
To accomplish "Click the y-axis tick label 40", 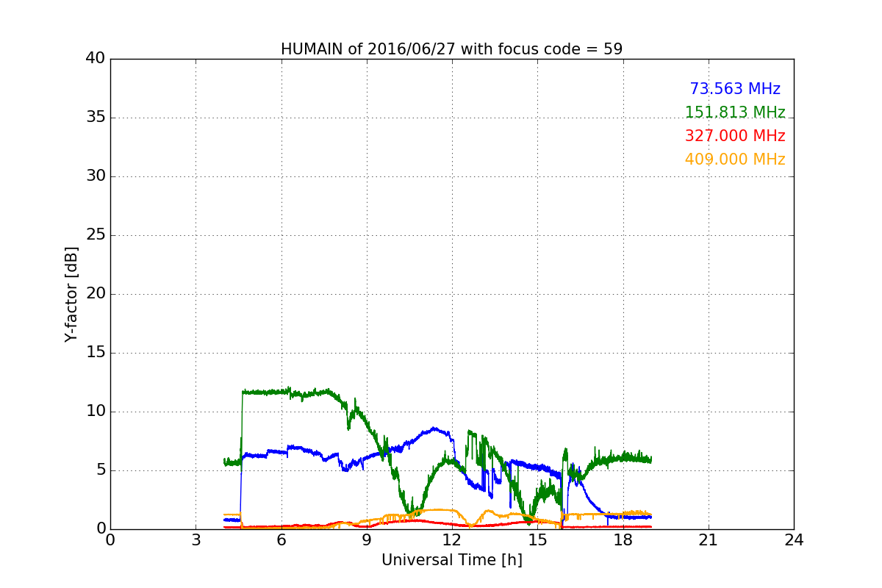I will (x=96, y=59).
